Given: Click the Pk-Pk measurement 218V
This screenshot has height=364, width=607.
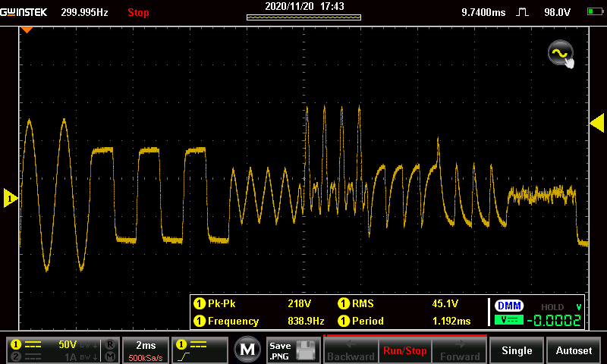Looking at the screenshot, I should pyautogui.click(x=253, y=303).
